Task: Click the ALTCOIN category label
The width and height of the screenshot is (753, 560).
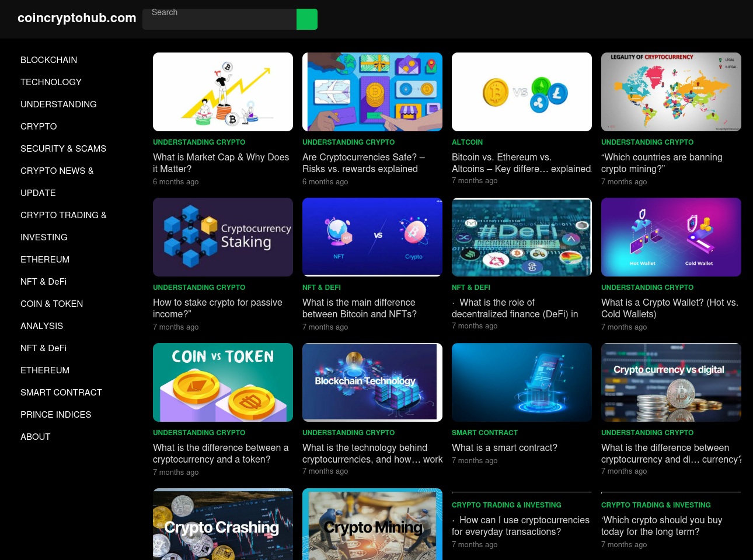Action: click(x=467, y=142)
